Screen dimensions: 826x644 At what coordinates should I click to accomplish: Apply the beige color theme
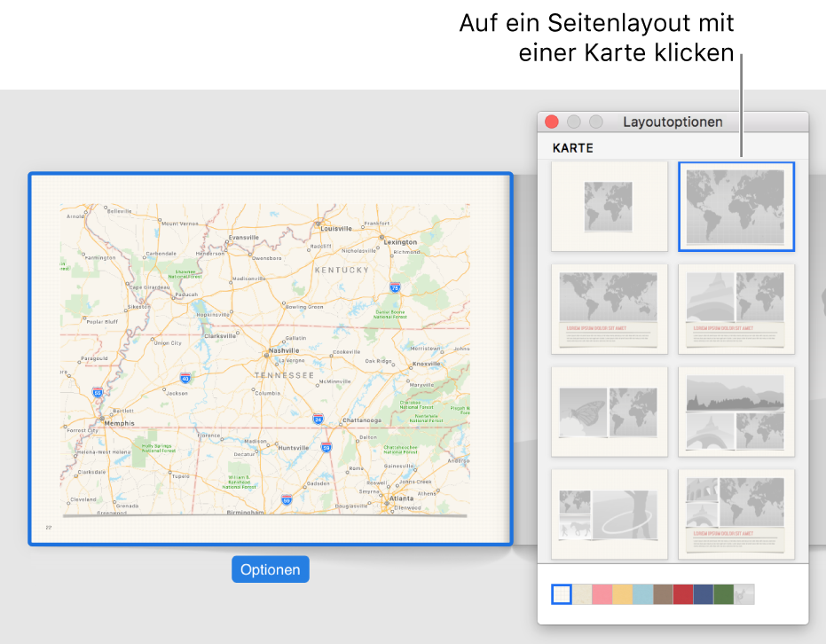tap(581, 594)
